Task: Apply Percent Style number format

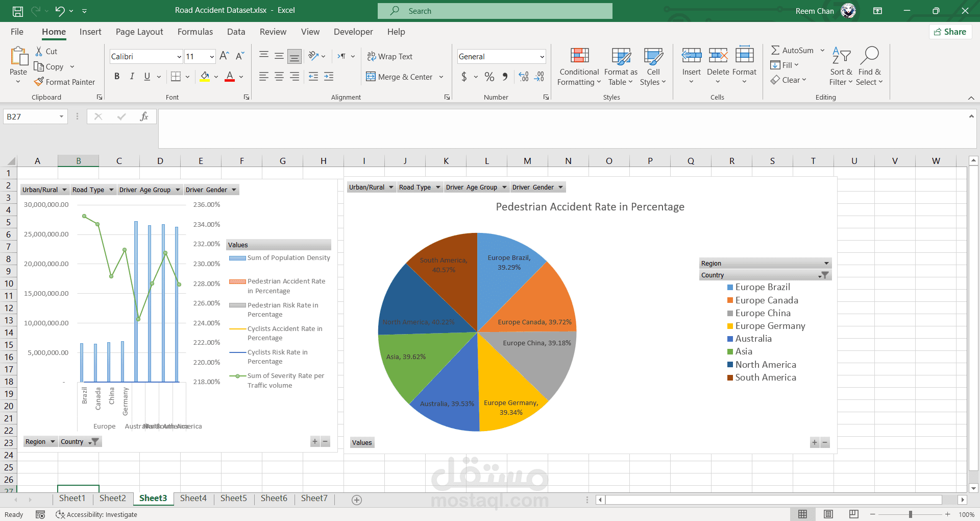Action: (488, 77)
